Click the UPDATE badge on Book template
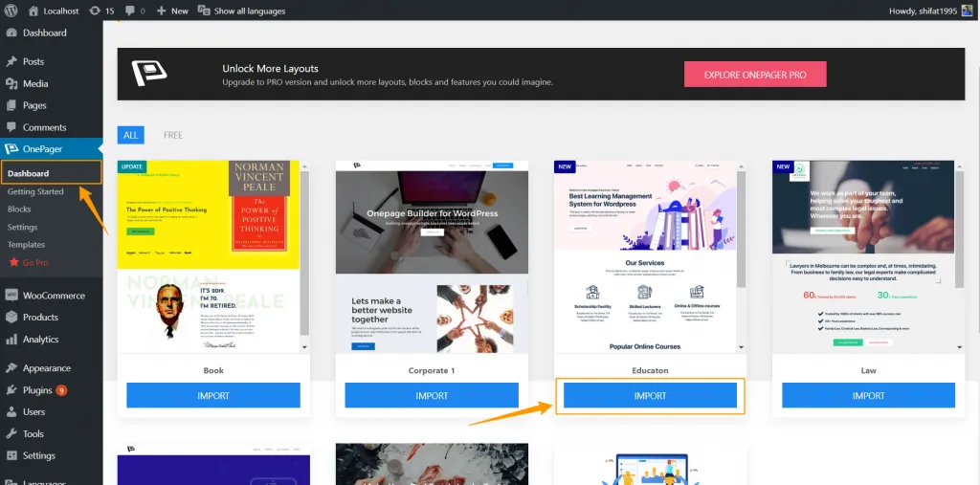 (x=132, y=166)
